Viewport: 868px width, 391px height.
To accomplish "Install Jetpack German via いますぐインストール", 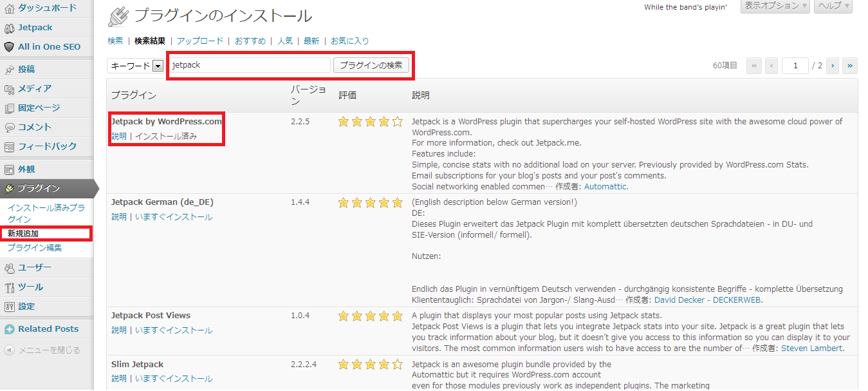I will [174, 217].
